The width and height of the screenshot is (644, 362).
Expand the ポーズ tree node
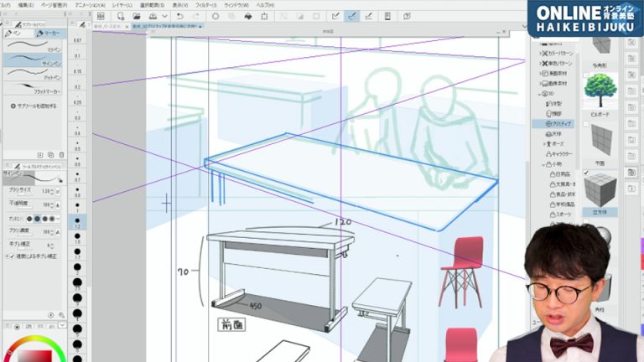tap(544, 144)
